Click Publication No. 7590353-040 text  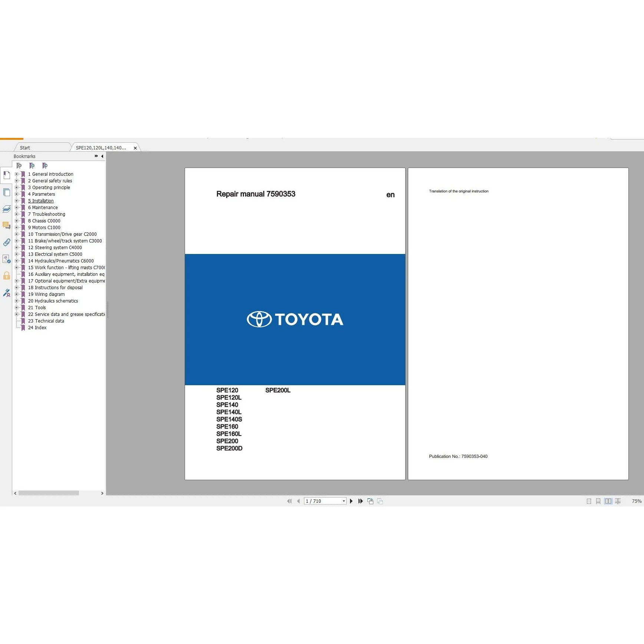pos(458,456)
